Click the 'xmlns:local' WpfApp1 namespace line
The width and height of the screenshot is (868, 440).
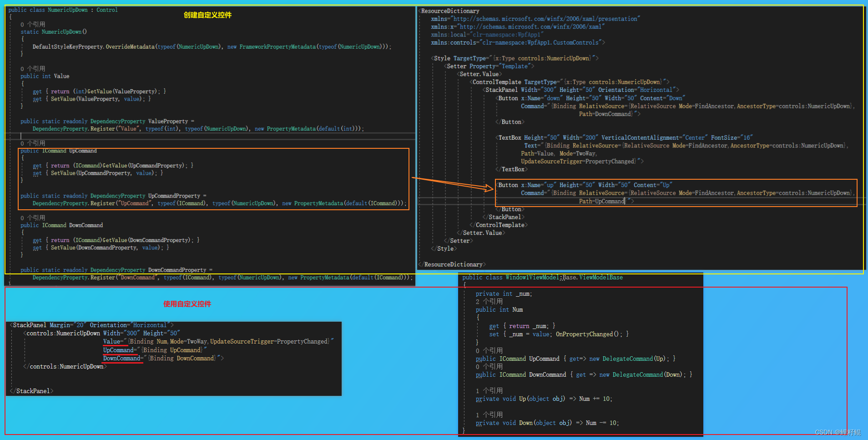(487, 35)
